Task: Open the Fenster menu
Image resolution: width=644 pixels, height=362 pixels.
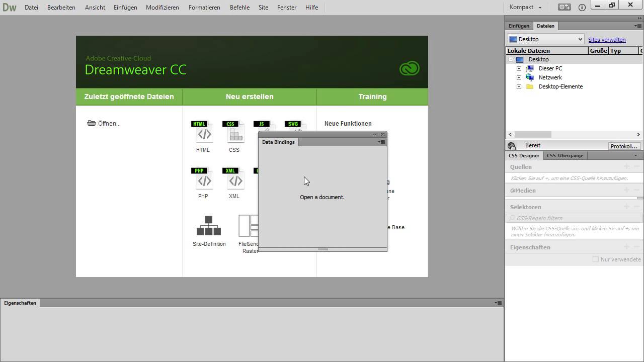Action: (x=287, y=8)
